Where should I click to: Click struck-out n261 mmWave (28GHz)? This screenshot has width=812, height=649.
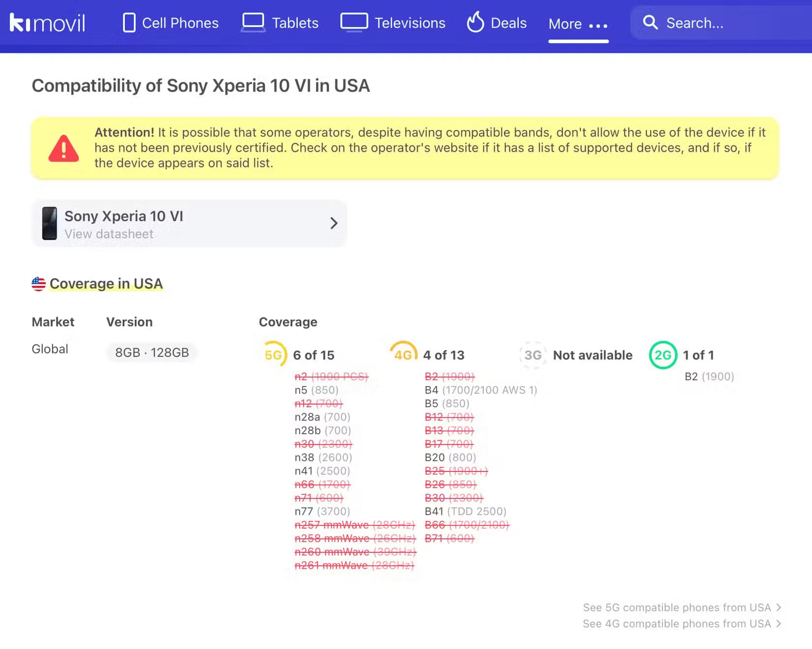[354, 565]
